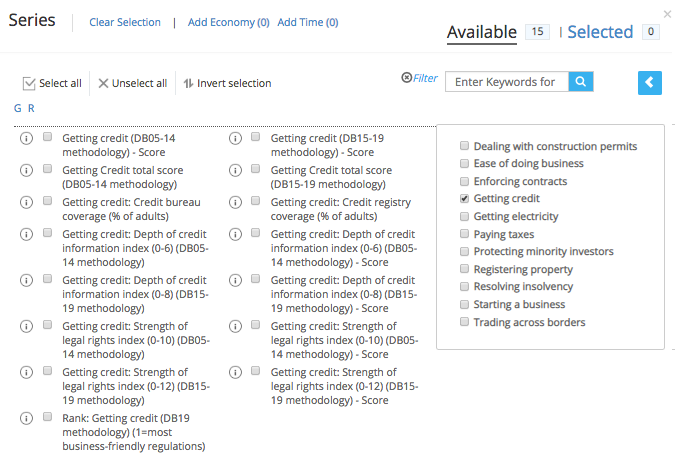Viewport: 680px width, 465px height.
Task: Open Add Economy (0) link
Action: (229, 22)
